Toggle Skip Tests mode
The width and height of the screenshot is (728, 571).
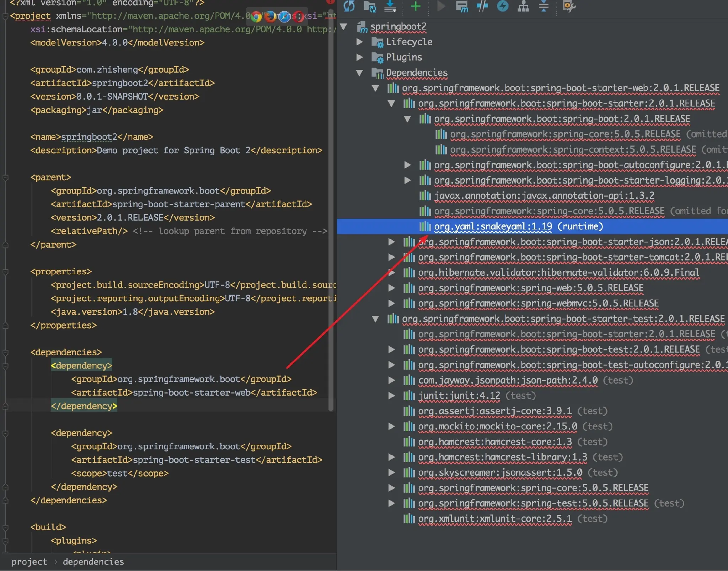482,6
